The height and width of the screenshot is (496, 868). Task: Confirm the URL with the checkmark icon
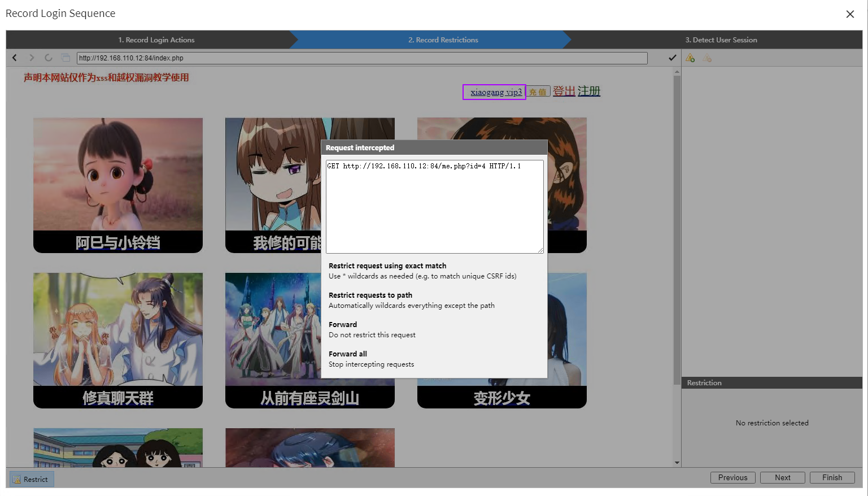pos(672,58)
